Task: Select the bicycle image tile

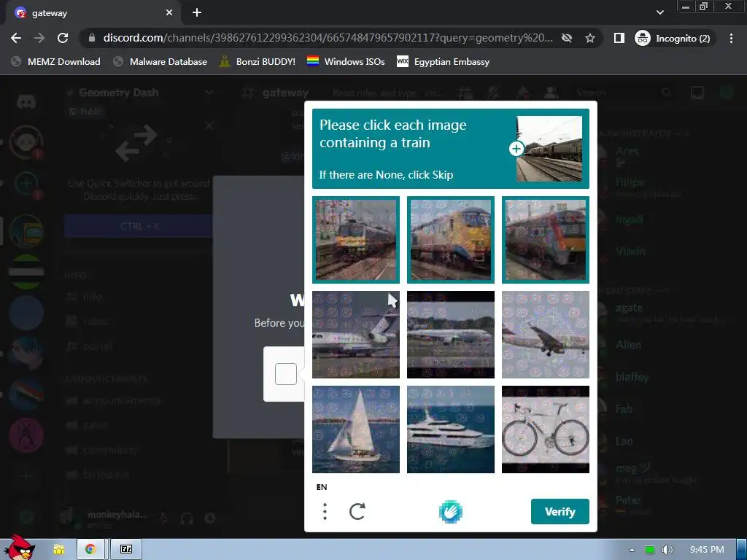Action: 546,429
